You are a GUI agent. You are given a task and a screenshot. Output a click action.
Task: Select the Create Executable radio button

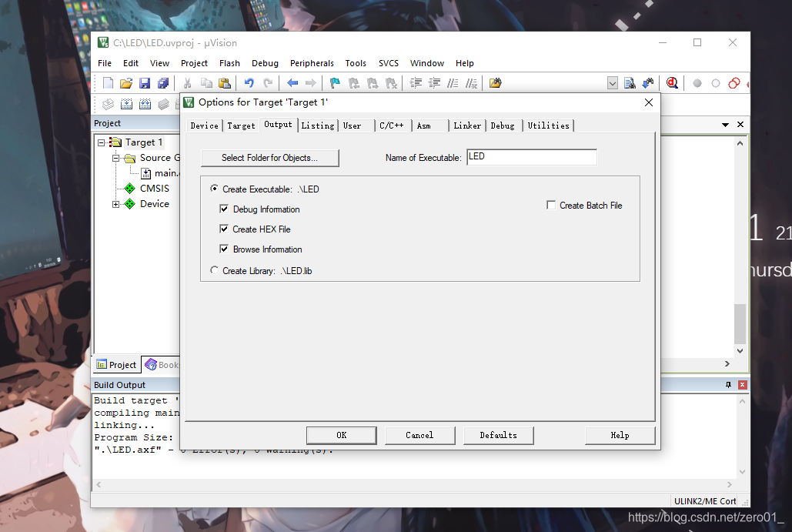pyautogui.click(x=214, y=189)
